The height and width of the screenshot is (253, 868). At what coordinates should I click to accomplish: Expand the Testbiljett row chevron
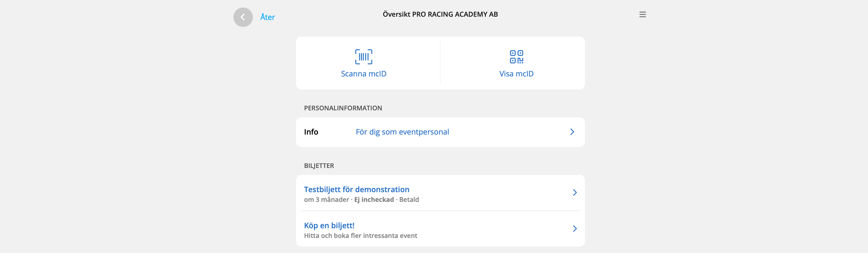pos(574,192)
